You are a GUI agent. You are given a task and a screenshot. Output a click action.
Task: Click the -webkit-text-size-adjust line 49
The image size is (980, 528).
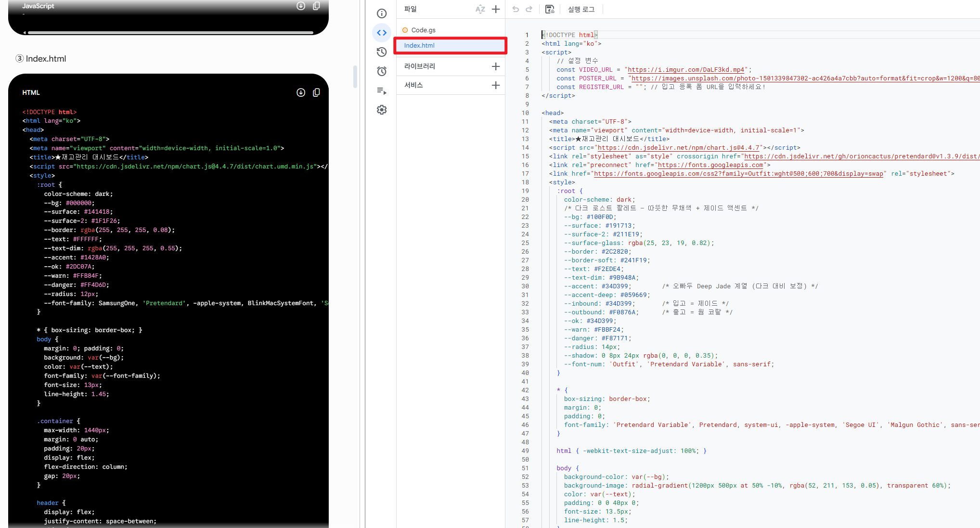click(632, 451)
